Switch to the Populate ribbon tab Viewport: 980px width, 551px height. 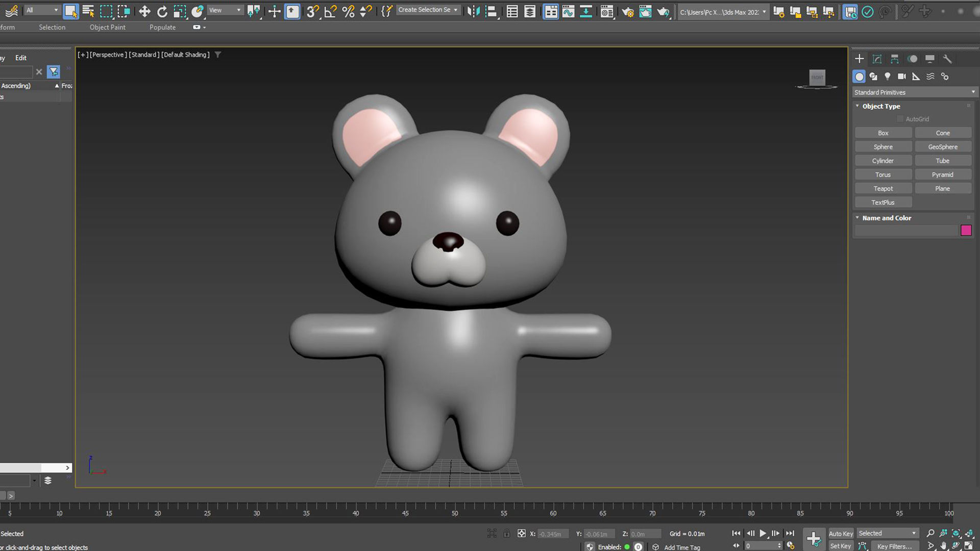point(162,27)
